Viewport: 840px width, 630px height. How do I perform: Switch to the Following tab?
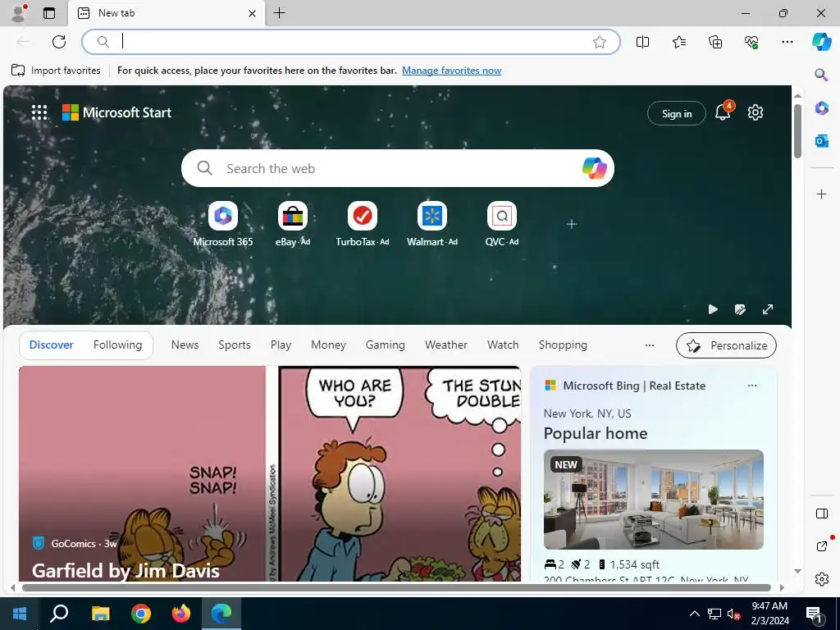coord(117,345)
